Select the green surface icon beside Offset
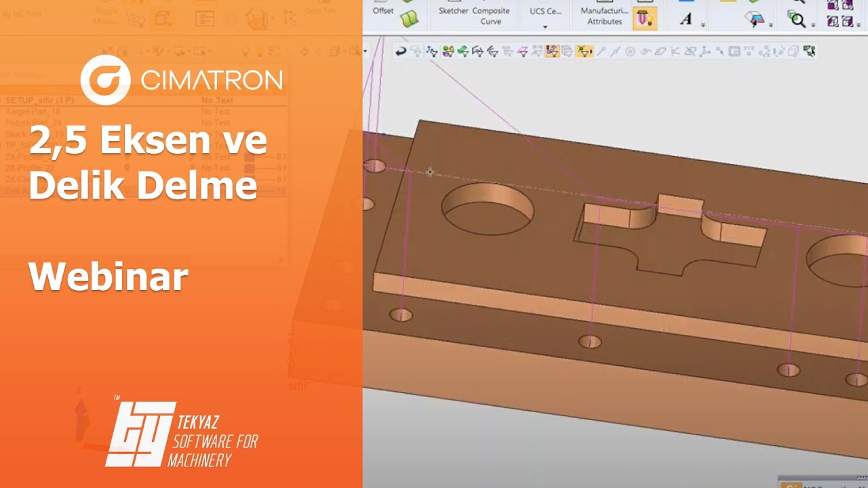Image resolution: width=868 pixels, height=488 pixels. tap(409, 19)
